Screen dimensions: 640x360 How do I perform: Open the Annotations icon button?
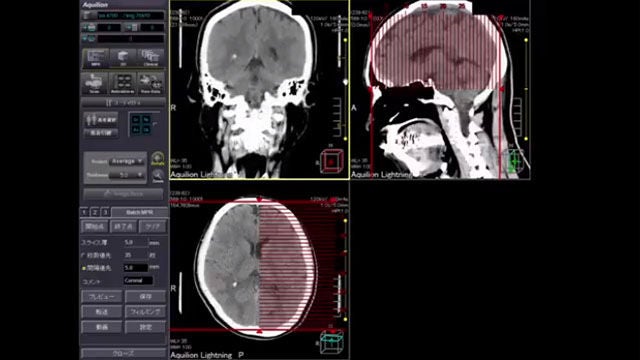click(x=123, y=84)
